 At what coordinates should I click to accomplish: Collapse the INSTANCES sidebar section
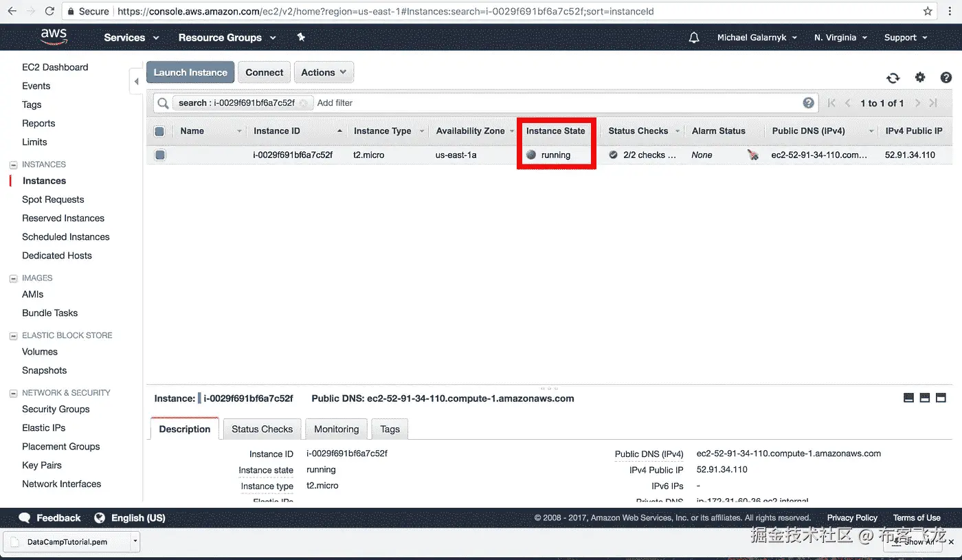pos(13,165)
